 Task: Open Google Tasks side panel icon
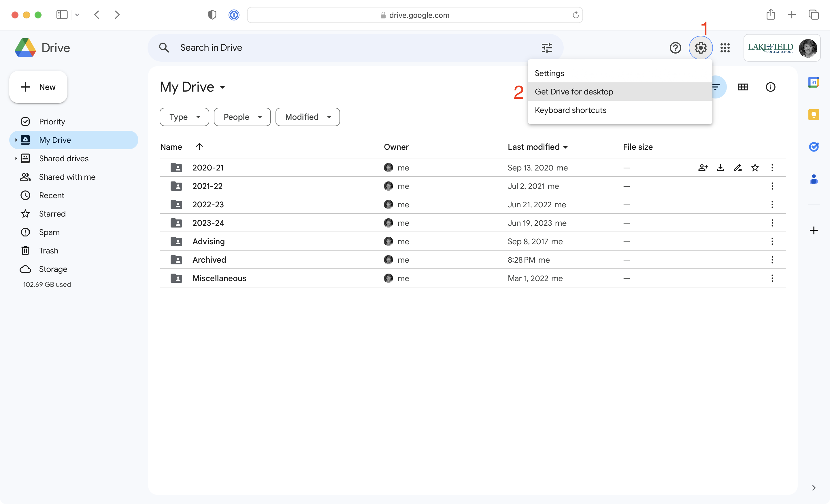814,147
